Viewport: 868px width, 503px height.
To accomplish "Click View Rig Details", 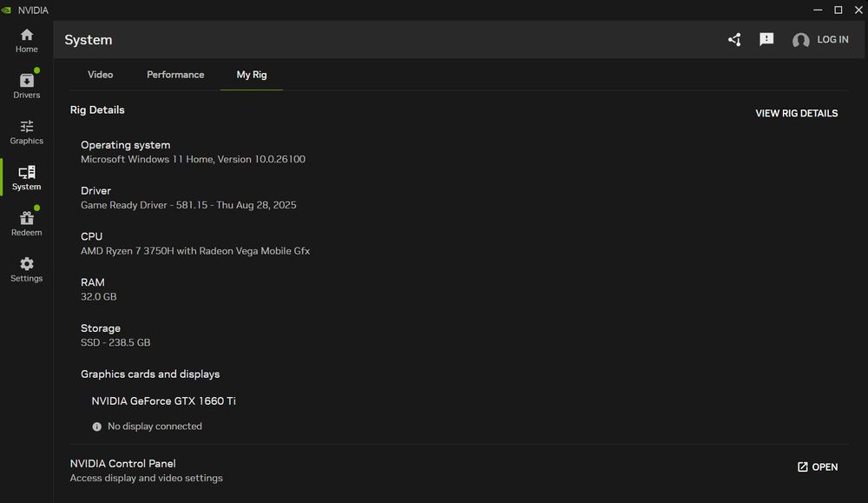I will pyautogui.click(x=796, y=114).
